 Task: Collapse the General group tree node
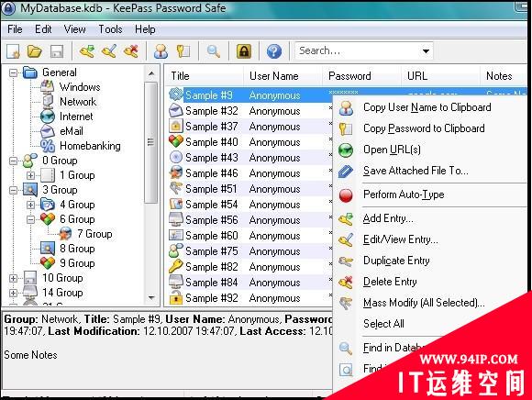point(13,72)
